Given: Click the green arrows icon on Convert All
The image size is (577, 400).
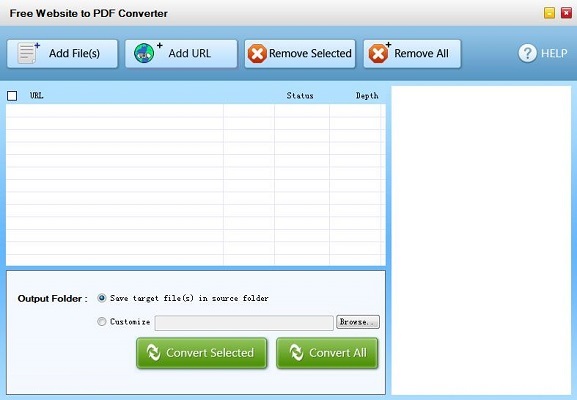Looking at the screenshot, I should (296, 353).
